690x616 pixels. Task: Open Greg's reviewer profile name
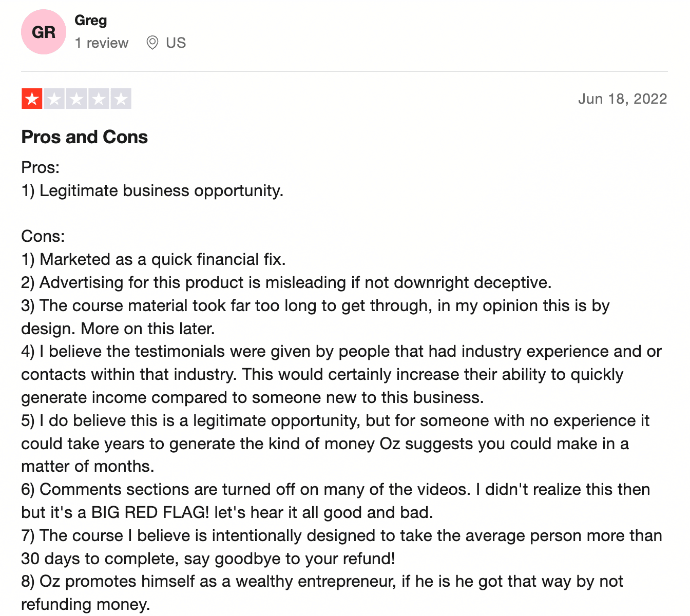(x=91, y=20)
